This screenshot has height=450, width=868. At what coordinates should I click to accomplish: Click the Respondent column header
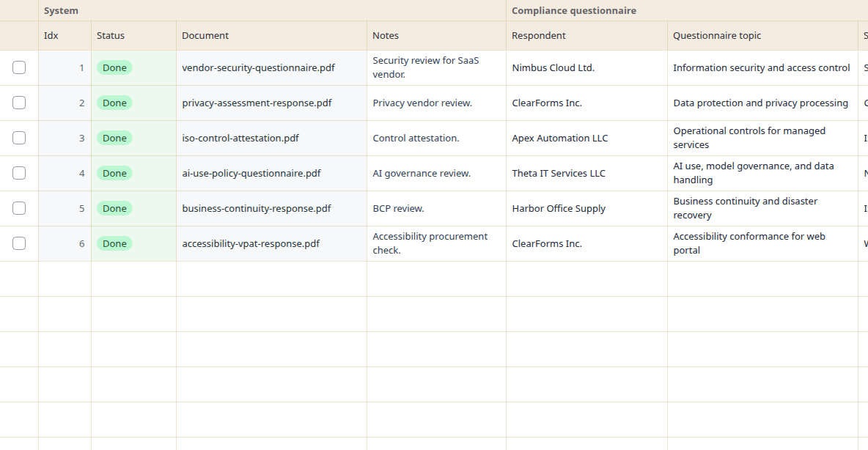586,35
